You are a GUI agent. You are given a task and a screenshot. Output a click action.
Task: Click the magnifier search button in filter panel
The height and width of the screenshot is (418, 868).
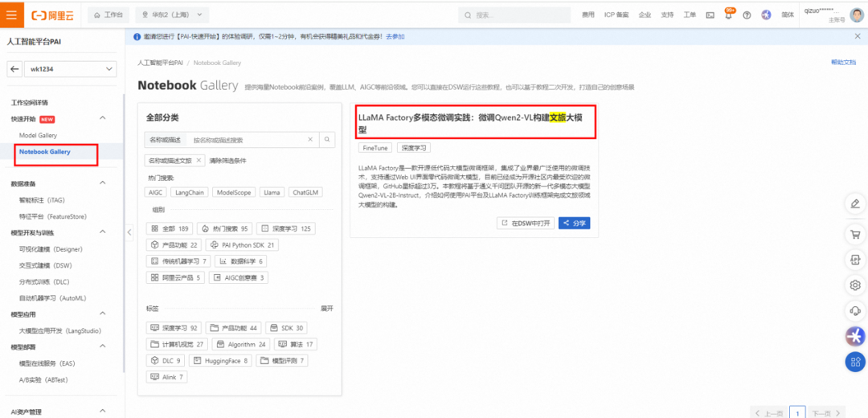point(327,140)
